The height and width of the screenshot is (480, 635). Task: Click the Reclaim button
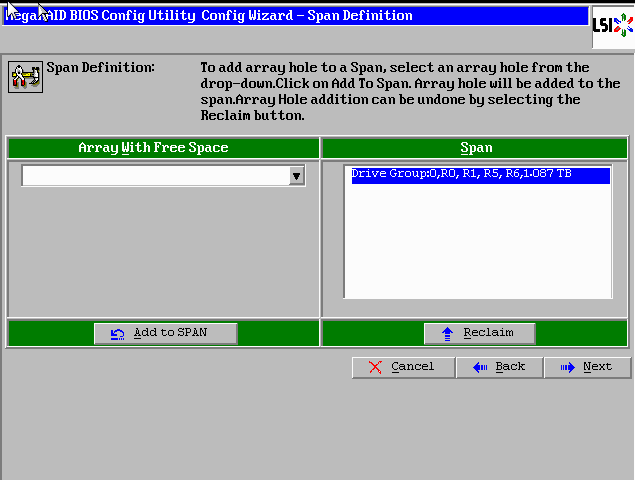(479, 333)
